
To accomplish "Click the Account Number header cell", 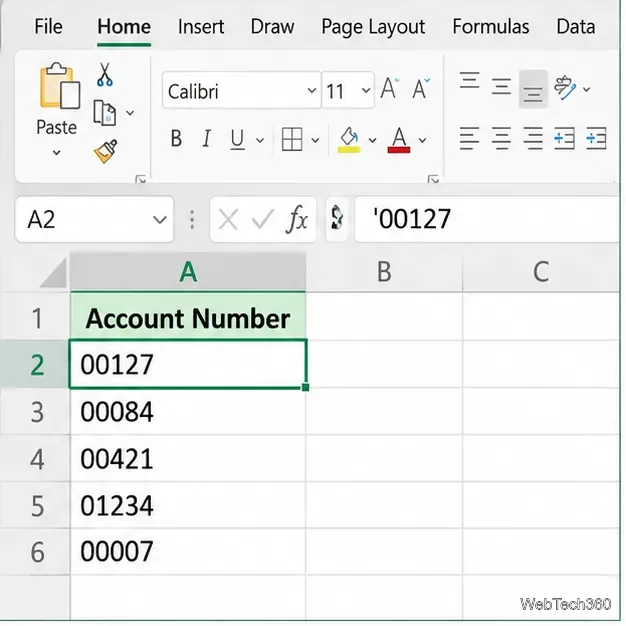I will point(188,317).
